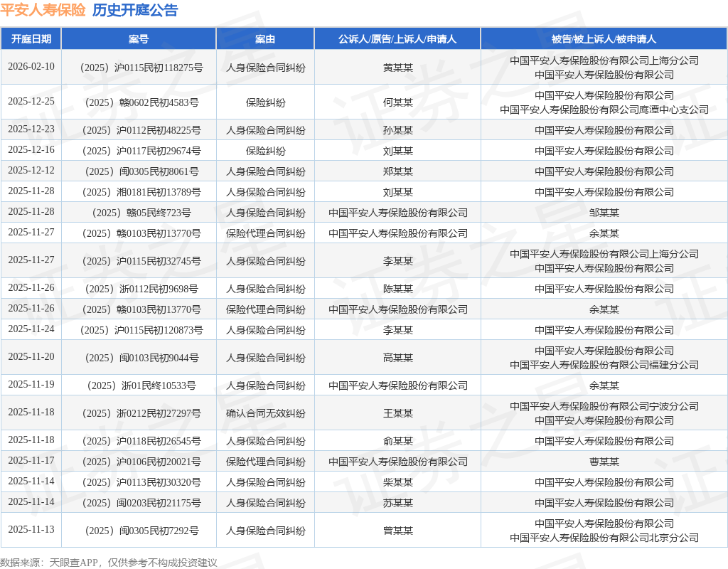The image size is (728, 569).
Task: Click plaintiff name 柴某某
Action: click(x=398, y=483)
